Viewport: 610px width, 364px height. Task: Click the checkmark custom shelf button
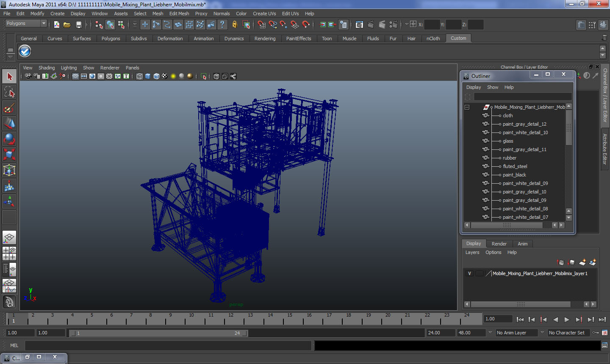[x=25, y=51]
